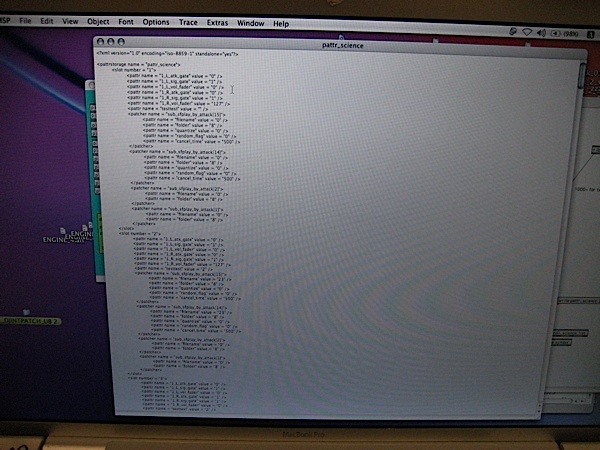This screenshot has height=450, width=600.
Task: Select the DJINTPATCH_UB 2 desktop icon
Action: tap(28, 320)
